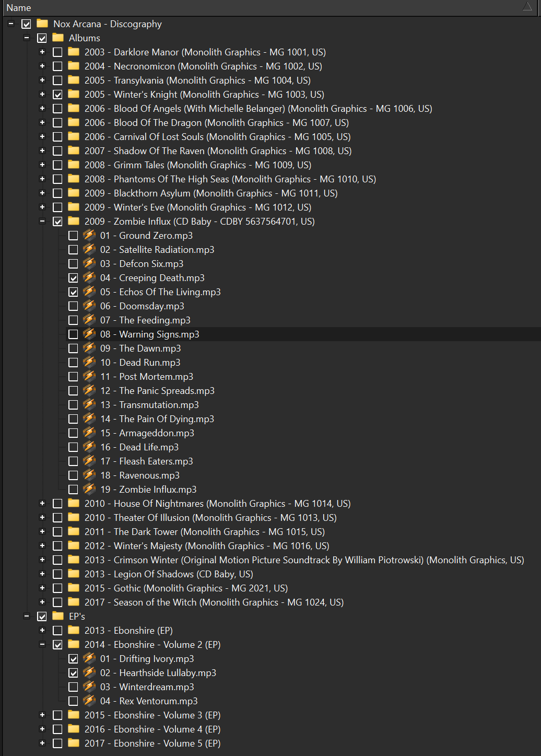541x756 pixels.
Task: Click the audio icon of The Feeding.mp3
Action: tap(89, 320)
